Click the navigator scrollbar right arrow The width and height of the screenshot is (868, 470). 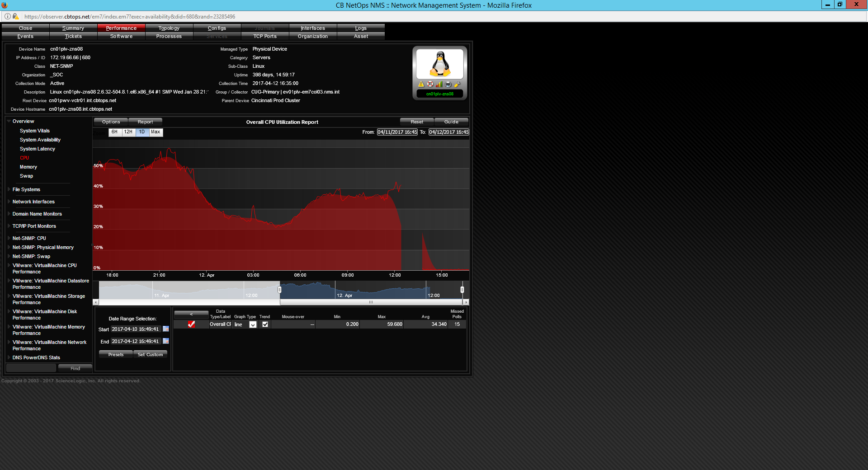[467, 302]
